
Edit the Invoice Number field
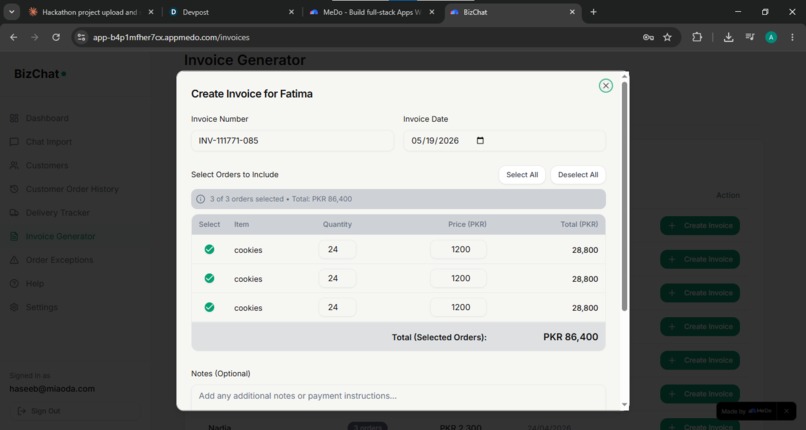pyautogui.click(x=292, y=141)
